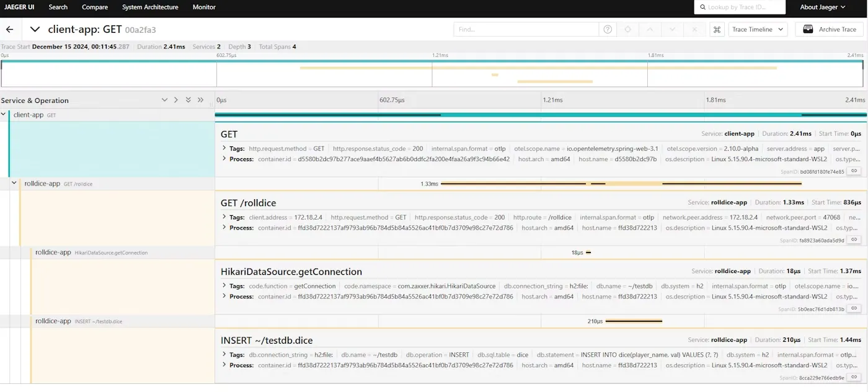Click the search help question mark icon
868x392 pixels.
coord(608,30)
